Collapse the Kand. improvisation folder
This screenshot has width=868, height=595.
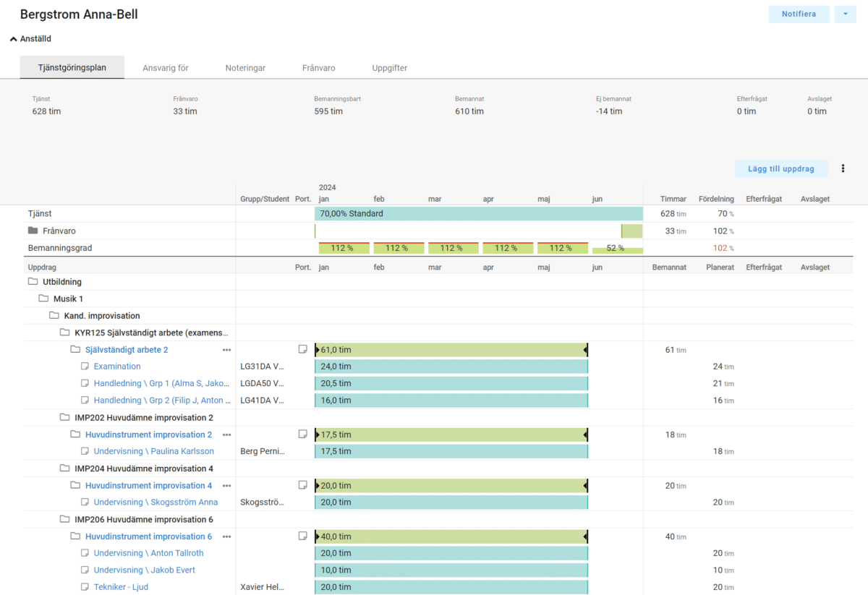(54, 315)
